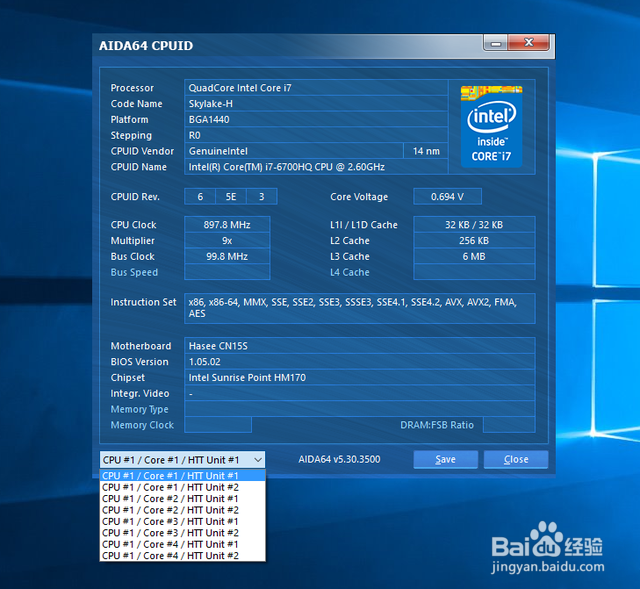
Task: Click the AIDA64 CPUID title bar text
Action: (146, 45)
